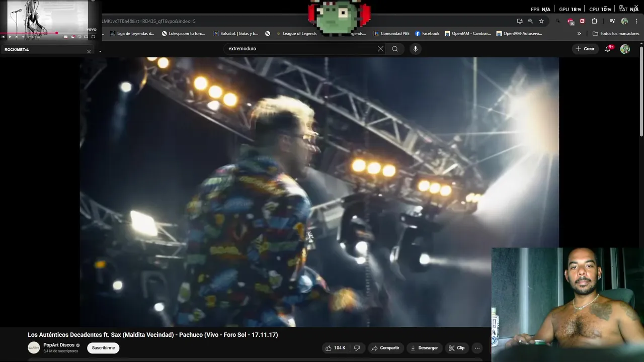Click zoom magnifier icon in address bar
Viewport: 644px width, 362px height.
click(x=530, y=21)
